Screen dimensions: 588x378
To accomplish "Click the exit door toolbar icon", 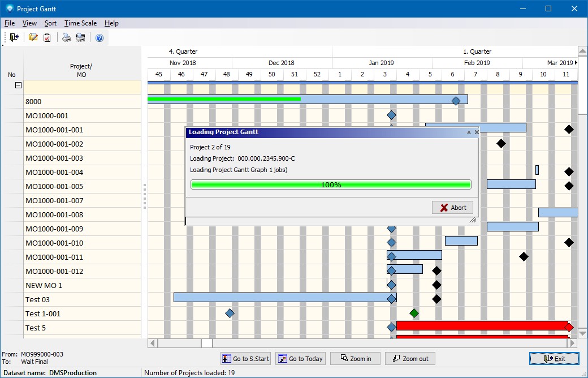I will tap(14, 37).
